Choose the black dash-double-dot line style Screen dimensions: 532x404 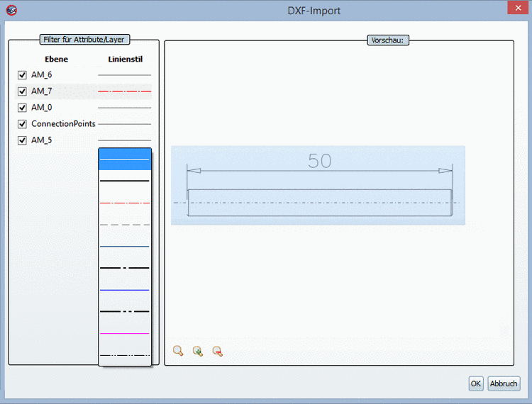125,311
